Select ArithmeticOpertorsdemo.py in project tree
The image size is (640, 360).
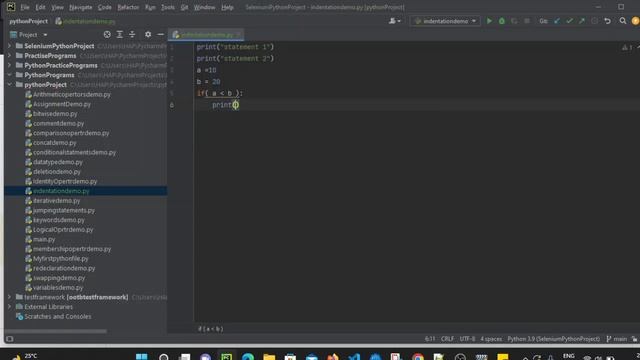[72, 94]
